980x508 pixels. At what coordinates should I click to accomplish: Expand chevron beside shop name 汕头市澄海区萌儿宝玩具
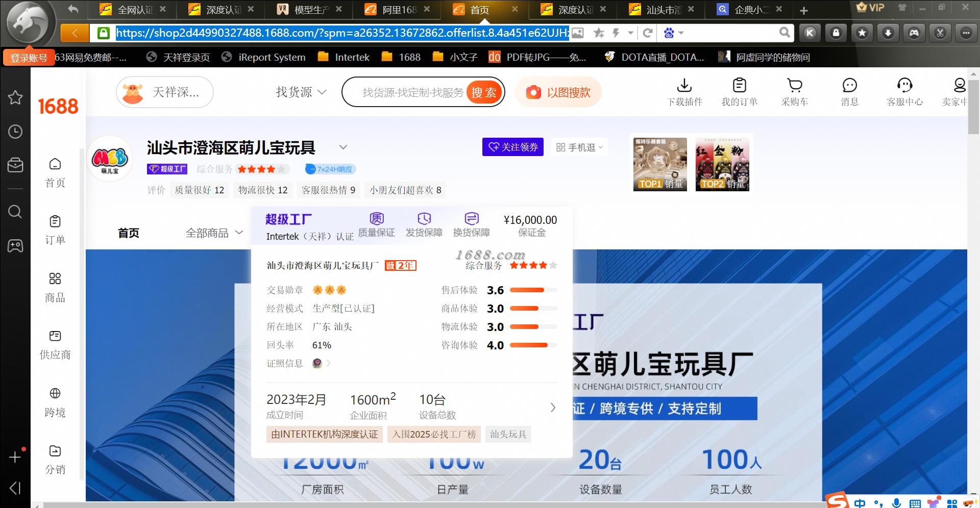343,147
